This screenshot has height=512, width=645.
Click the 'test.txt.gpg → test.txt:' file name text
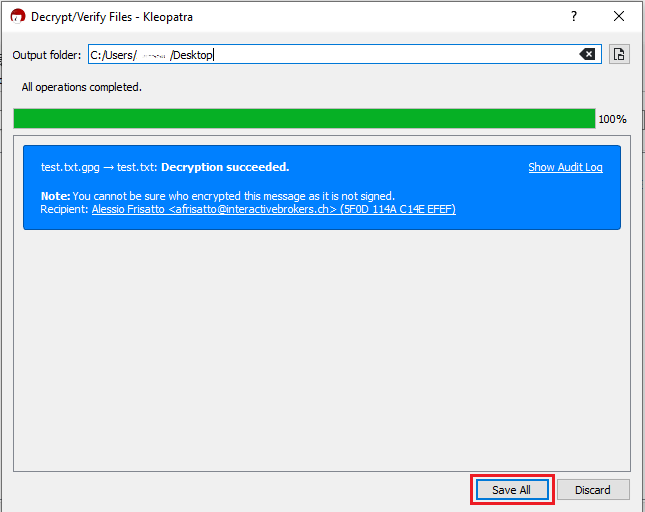coord(99,167)
